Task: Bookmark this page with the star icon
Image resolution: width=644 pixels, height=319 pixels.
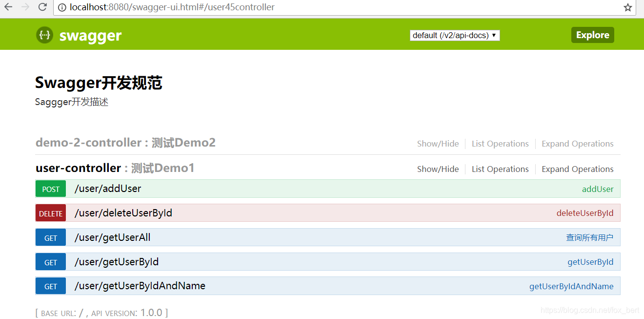Action: point(628,7)
